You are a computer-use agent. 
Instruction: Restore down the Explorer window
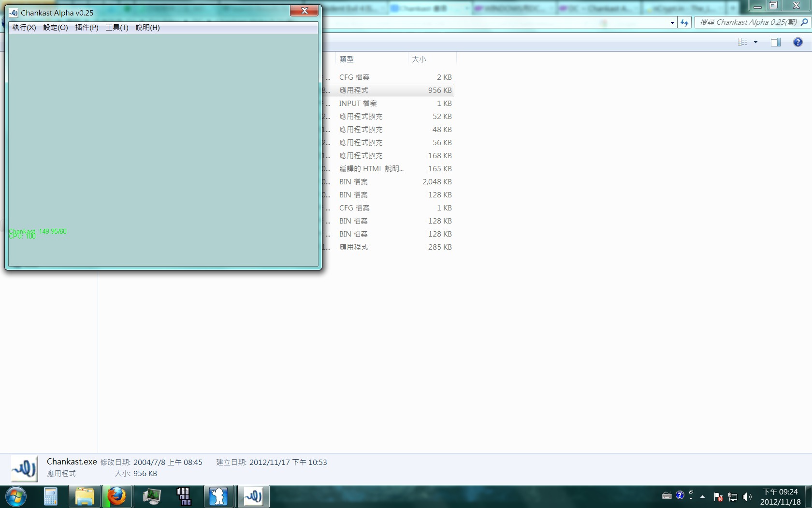pyautogui.click(x=773, y=6)
